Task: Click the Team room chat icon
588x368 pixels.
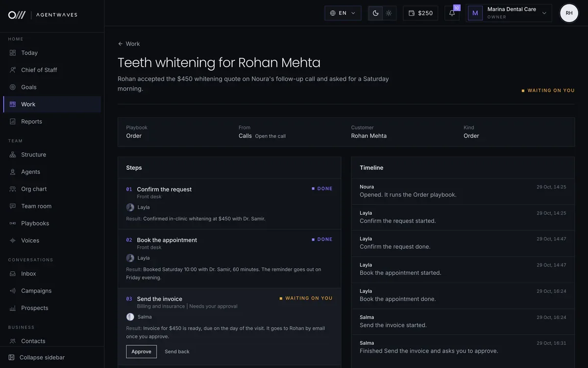Action: point(13,206)
